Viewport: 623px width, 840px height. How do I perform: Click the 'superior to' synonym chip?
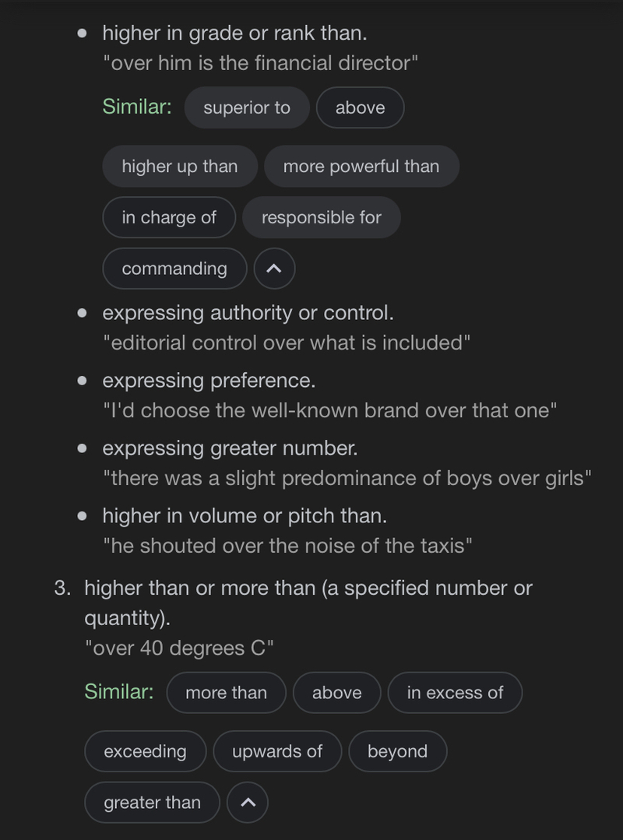point(247,107)
